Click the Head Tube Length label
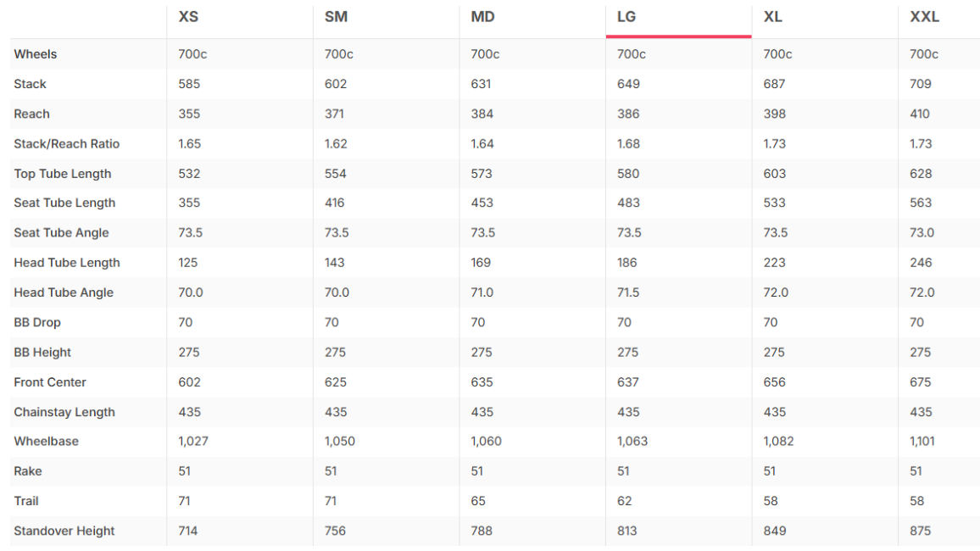 click(x=67, y=263)
